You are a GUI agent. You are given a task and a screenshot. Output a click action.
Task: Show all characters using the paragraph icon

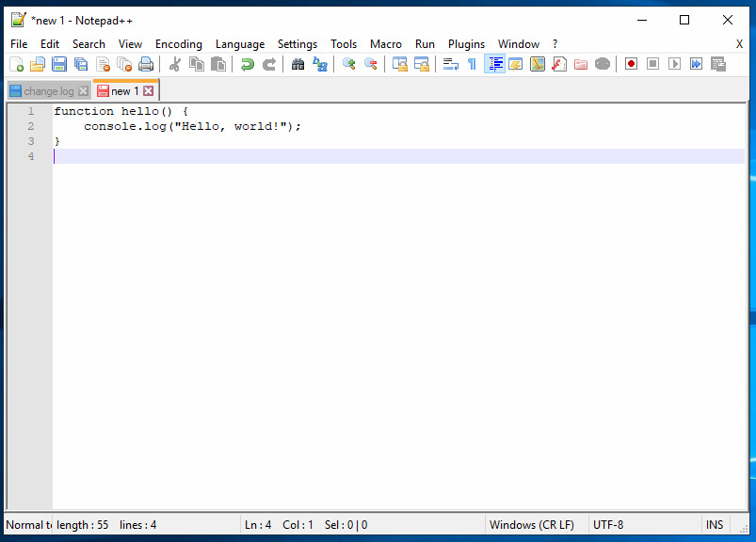(472, 63)
